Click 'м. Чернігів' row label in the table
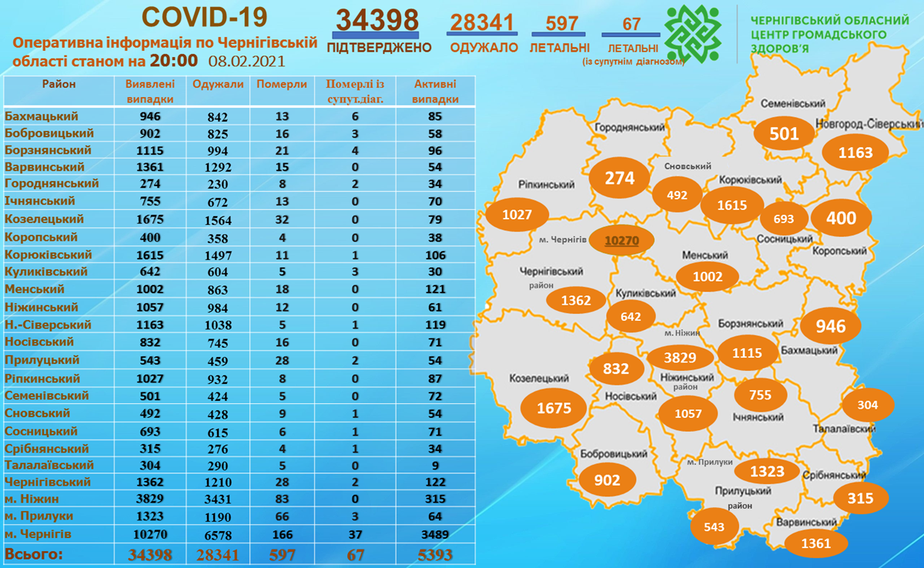 click(38, 533)
